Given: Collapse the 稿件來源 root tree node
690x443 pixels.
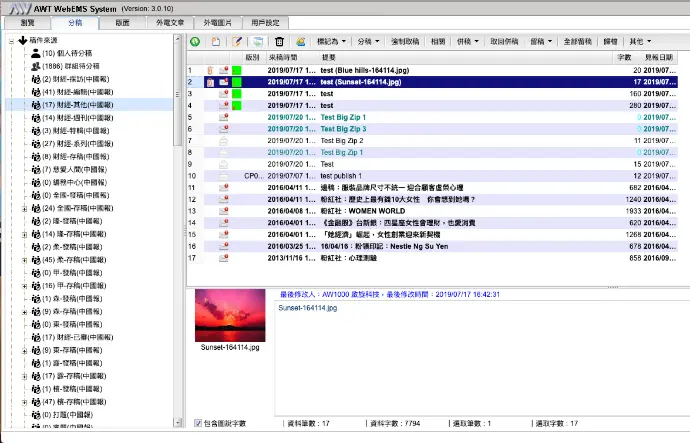Looking at the screenshot, I should point(10,41).
